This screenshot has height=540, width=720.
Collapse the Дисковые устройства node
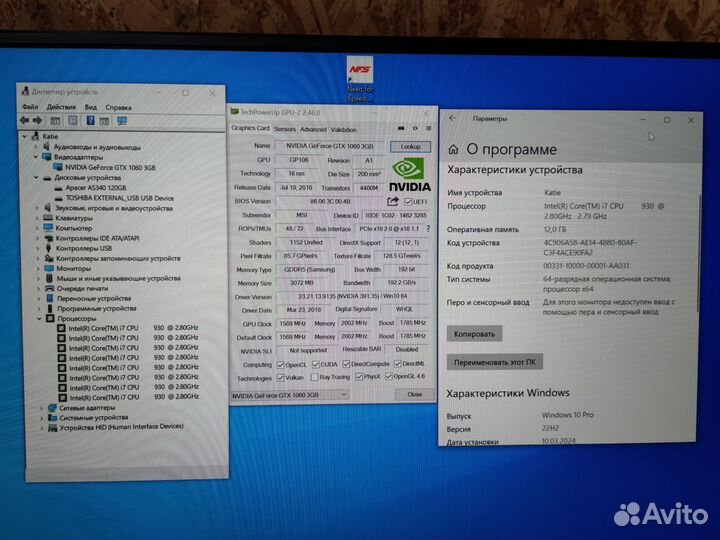[x=36, y=178]
